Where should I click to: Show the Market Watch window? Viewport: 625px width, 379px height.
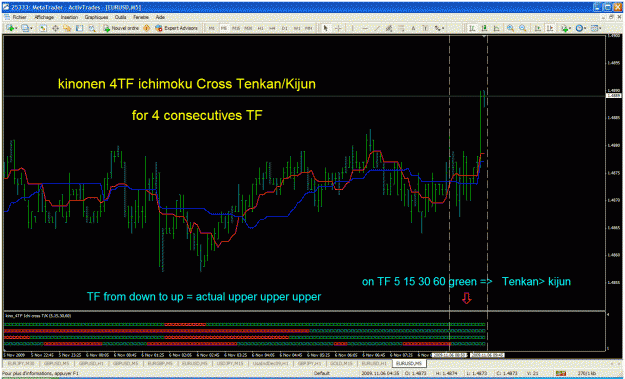click(x=43, y=28)
